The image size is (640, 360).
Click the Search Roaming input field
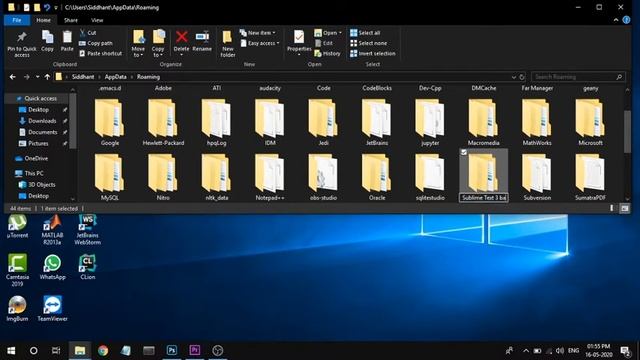(578, 77)
